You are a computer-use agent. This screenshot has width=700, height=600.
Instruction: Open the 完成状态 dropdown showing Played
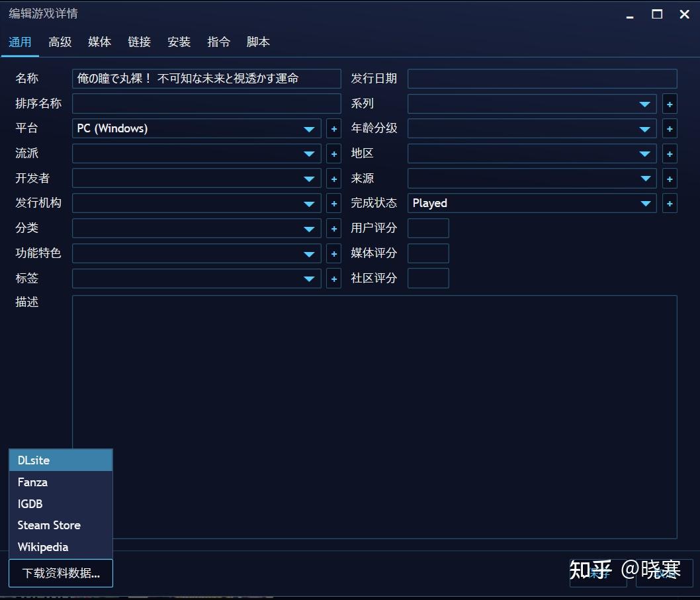645,203
